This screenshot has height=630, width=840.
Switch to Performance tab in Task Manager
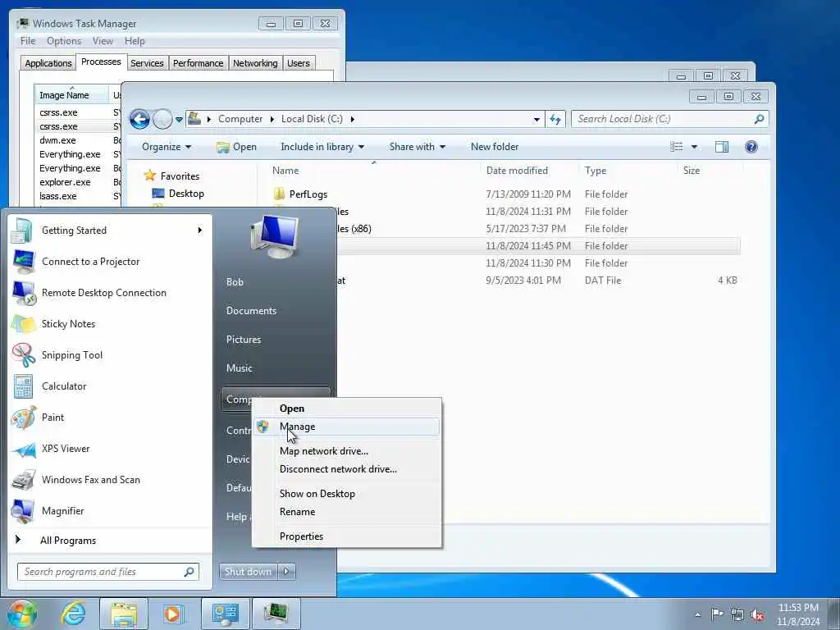coord(198,63)
